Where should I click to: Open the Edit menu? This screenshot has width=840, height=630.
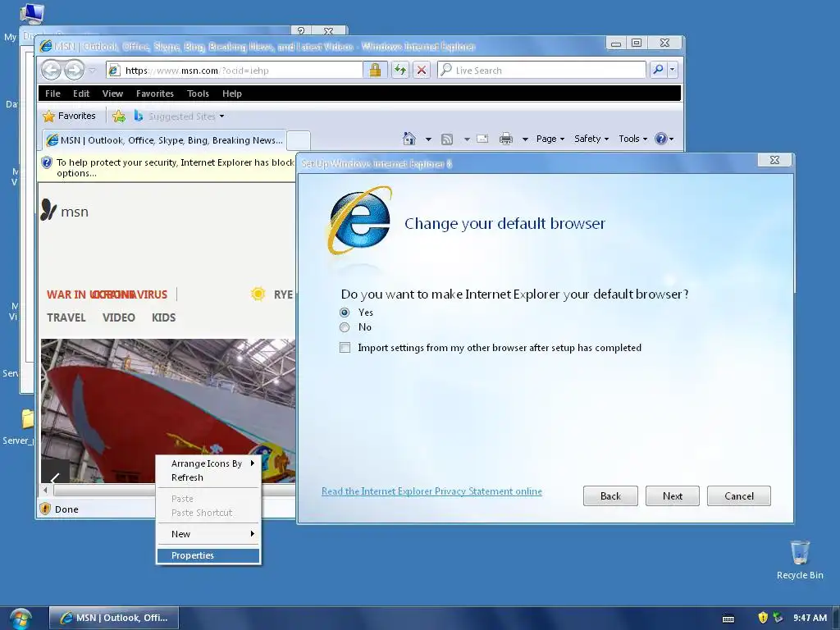[x=81, y=94]
